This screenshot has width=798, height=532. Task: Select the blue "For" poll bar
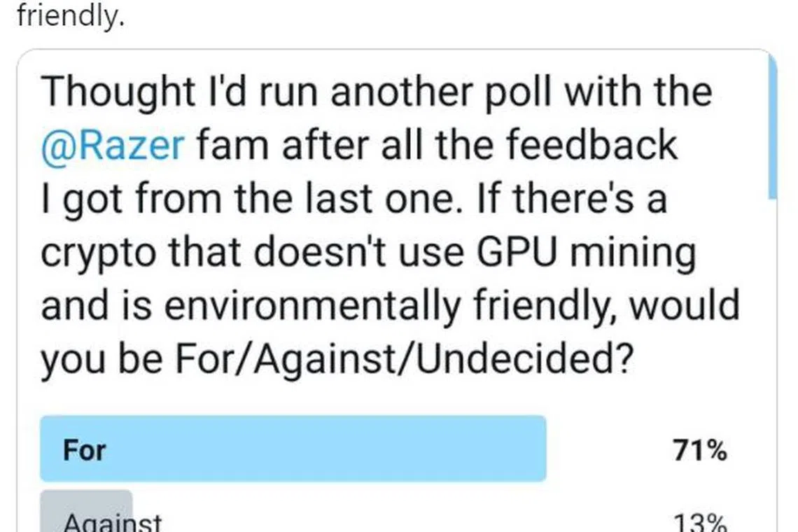coord(293,449)
